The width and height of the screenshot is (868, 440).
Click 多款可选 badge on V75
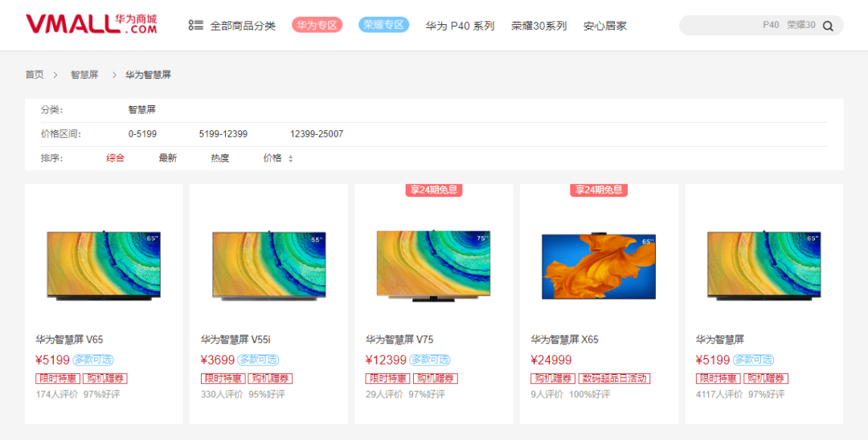point(429,360)
